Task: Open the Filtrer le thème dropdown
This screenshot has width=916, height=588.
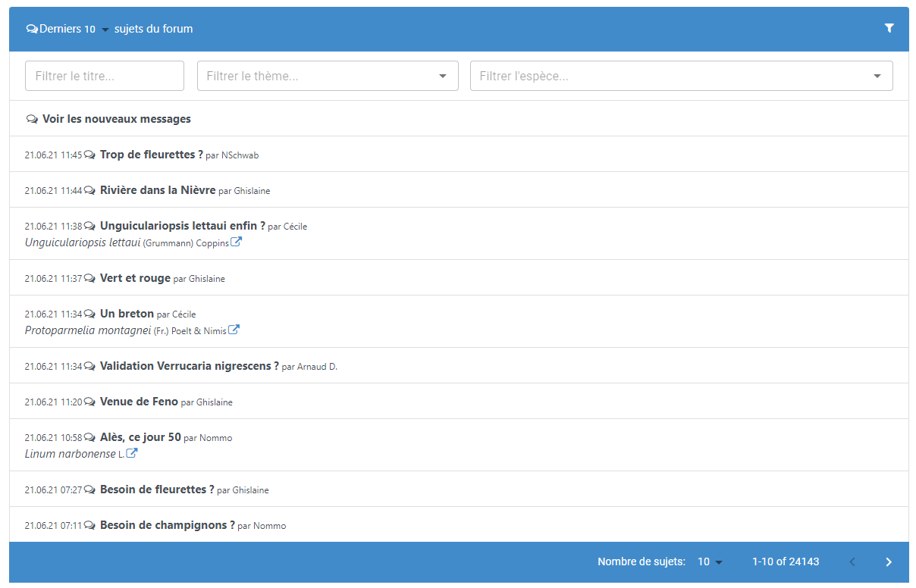Action: point(328,76)
